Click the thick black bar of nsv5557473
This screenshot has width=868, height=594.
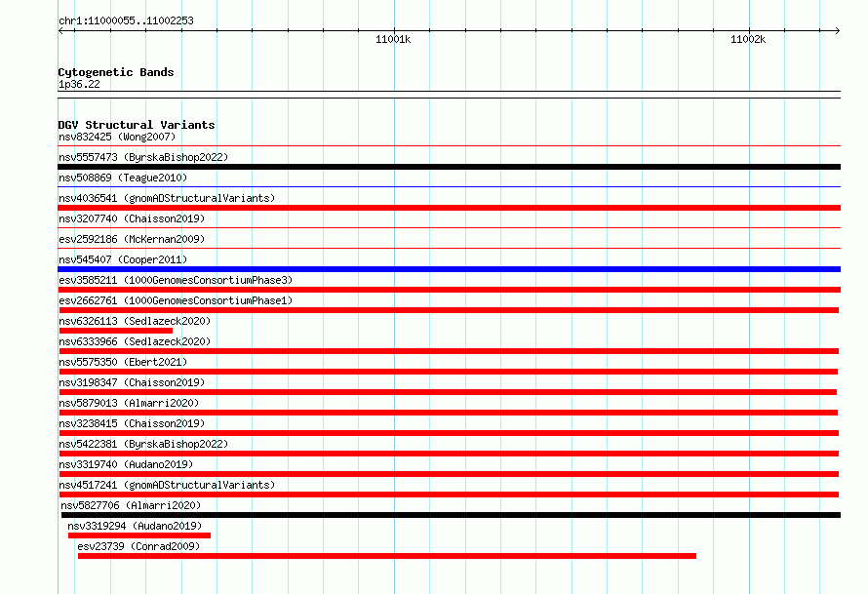[449, 167]
